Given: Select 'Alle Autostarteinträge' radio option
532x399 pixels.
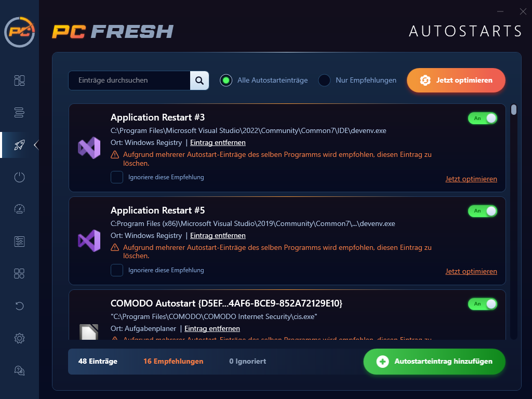Looking at the screenshot, I should (x=226, y=81).
